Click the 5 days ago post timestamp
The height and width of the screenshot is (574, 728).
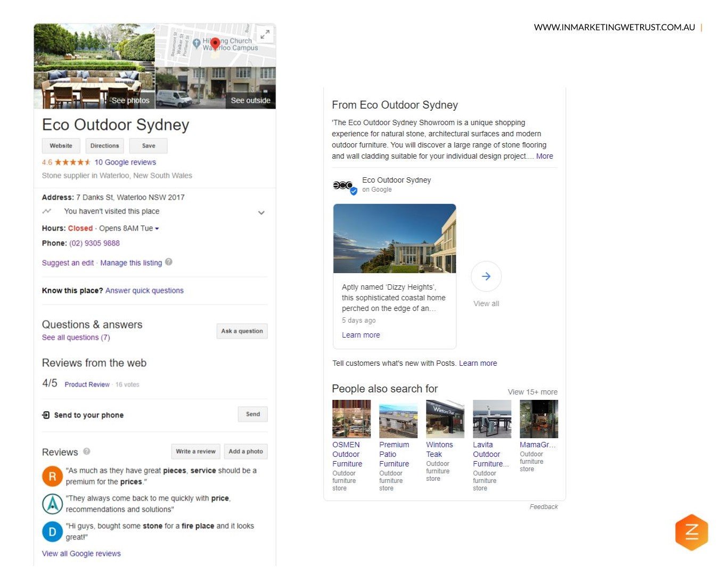point(358,321)
